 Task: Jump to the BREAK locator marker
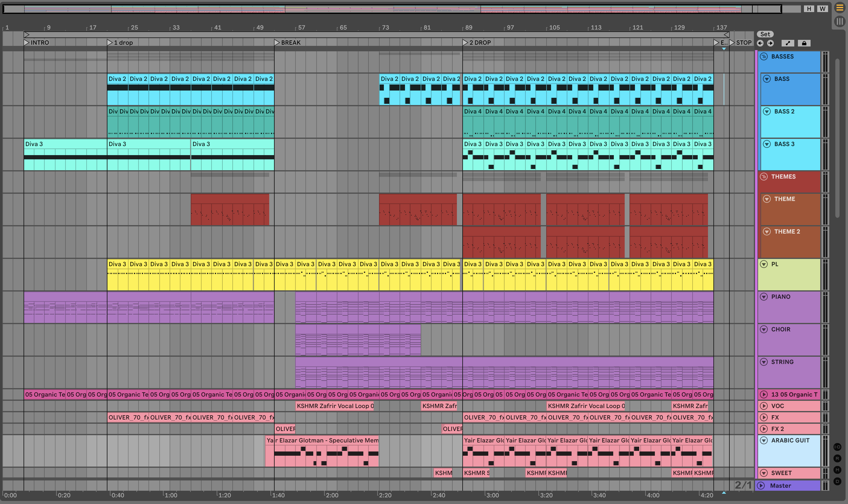click(277, 43)
